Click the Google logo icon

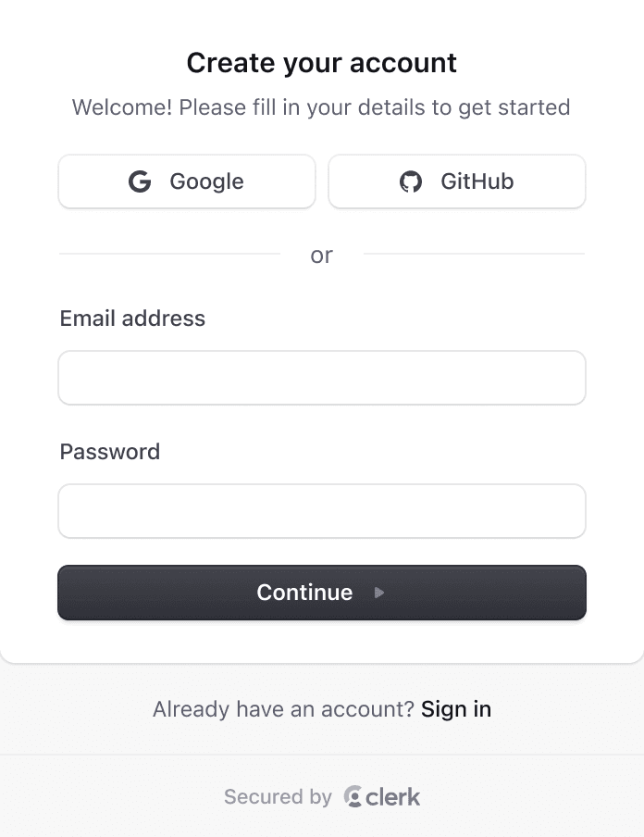[x=140, y=181]
